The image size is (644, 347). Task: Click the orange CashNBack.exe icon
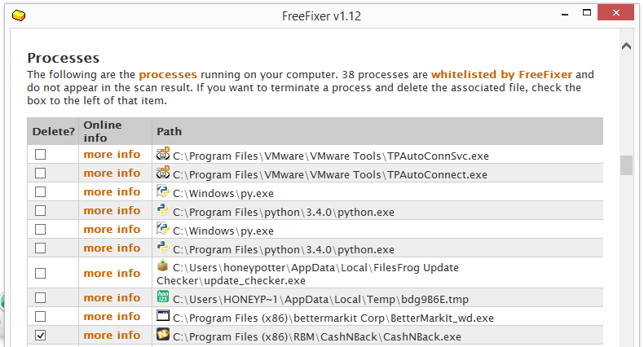[x=163, y=334]
